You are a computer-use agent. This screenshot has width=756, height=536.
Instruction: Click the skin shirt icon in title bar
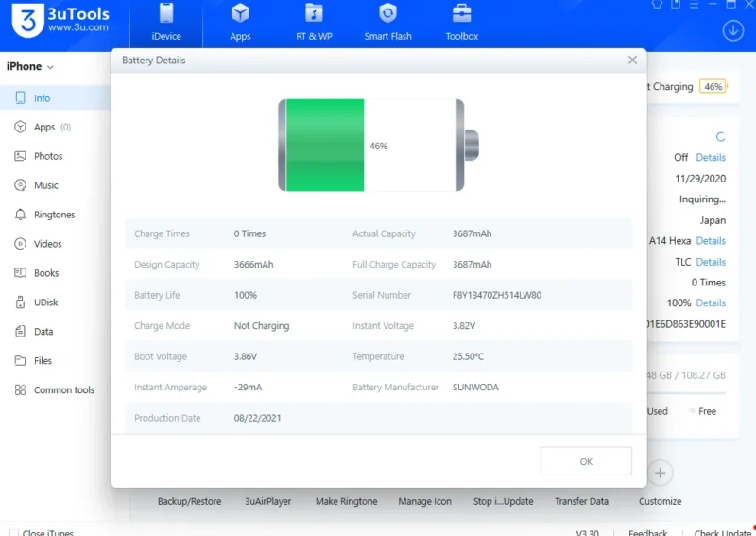[x=657, y=4]
